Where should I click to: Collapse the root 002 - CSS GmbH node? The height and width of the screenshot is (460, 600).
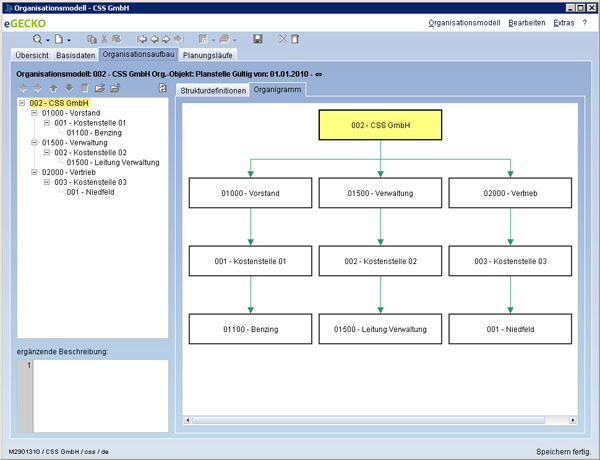point(22,103)
